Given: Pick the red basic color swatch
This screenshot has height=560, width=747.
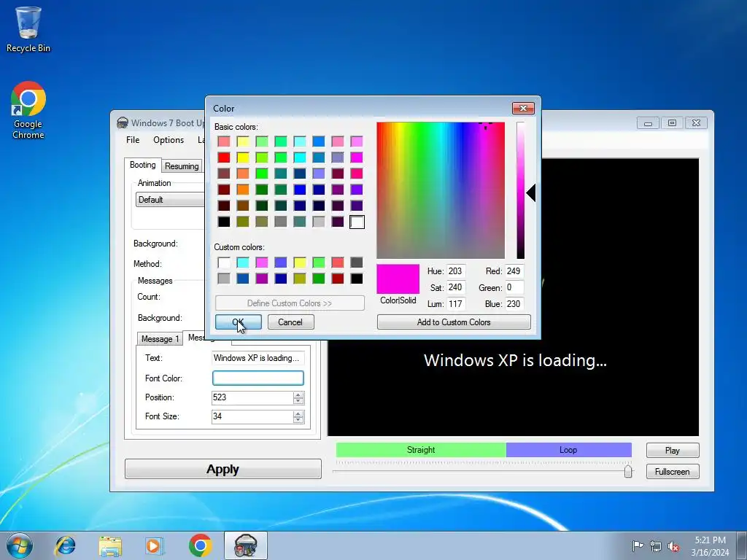Looking at the screenshot, I should pyautogui.click(x=224, y=157).
